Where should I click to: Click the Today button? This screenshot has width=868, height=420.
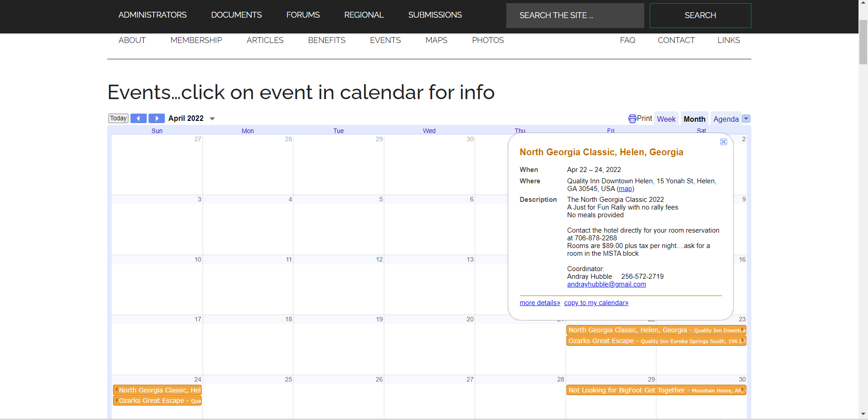118,119
